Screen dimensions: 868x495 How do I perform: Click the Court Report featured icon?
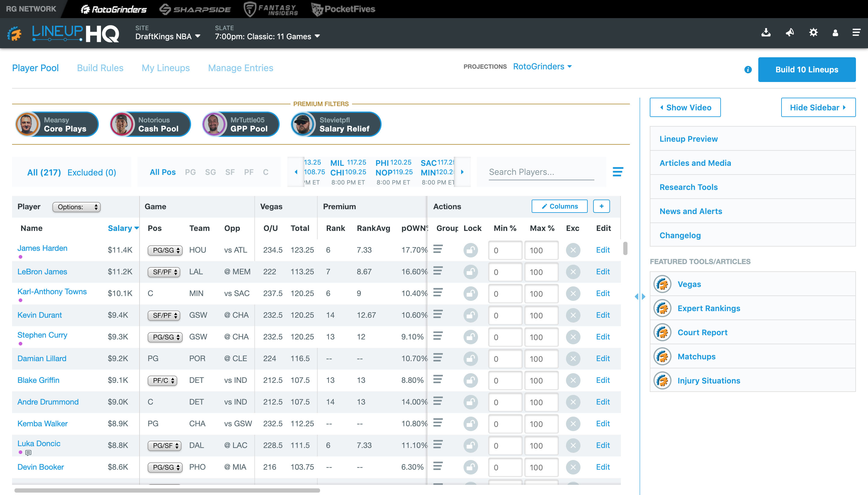662,333
